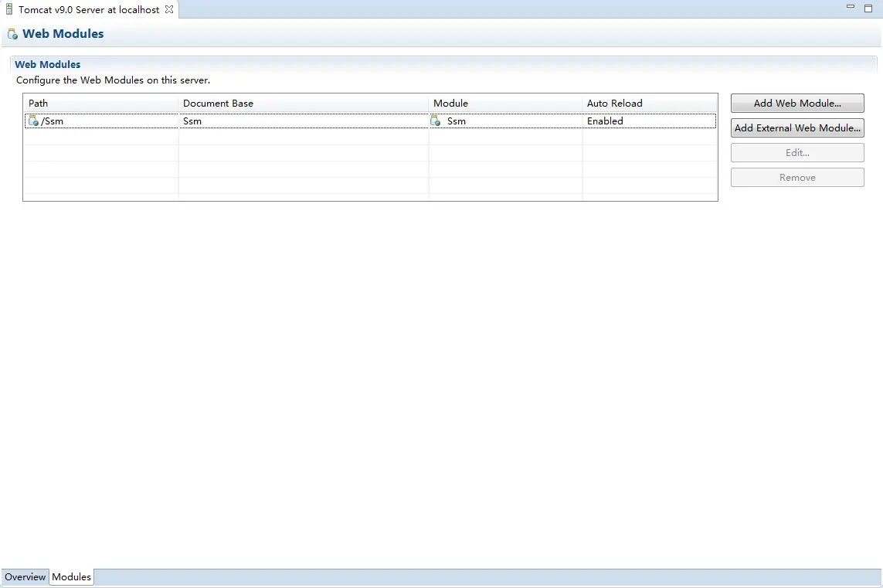Click the large Web Modules page heading
Image resolution: width=883 pixels, height=588 pixels.
point(63,34)
